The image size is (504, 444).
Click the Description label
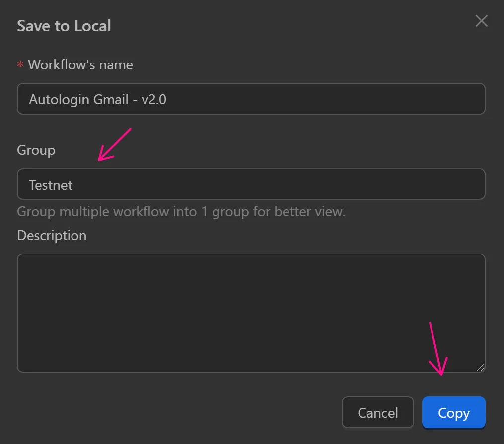(x=52, y=235)
